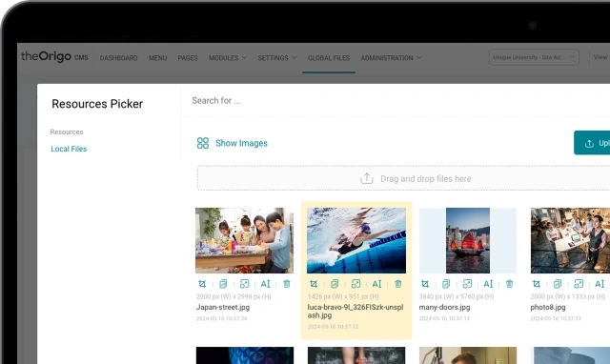The image size is (610, 364).
Task: Click the copy icon under photo8.jpg
Action: (558, 284)
